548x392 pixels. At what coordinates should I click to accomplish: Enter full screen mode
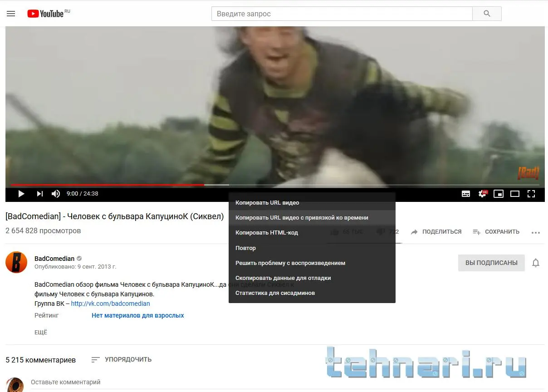click(531, 194)
